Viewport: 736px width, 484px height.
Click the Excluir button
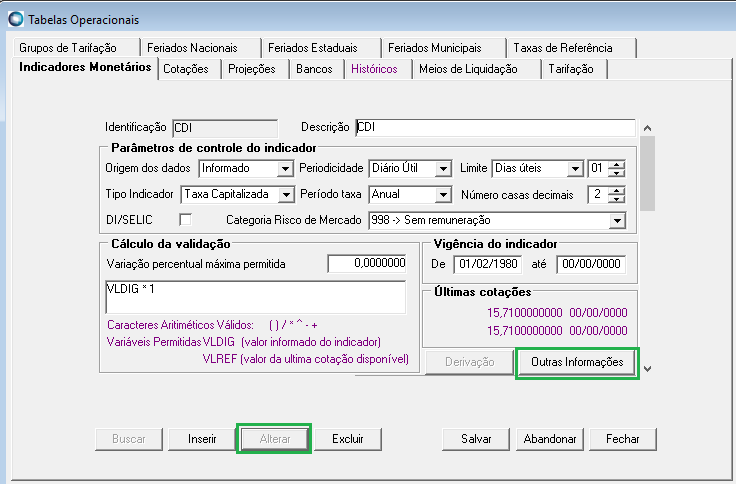pos(348,439)
